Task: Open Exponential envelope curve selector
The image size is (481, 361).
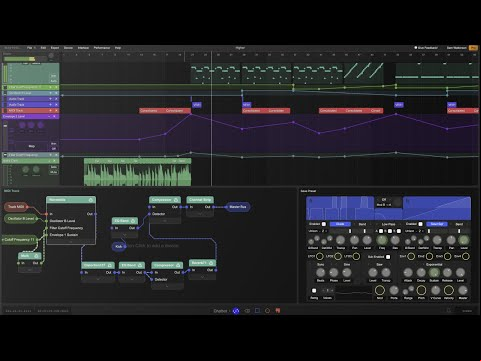Action: tap(434, 265)
